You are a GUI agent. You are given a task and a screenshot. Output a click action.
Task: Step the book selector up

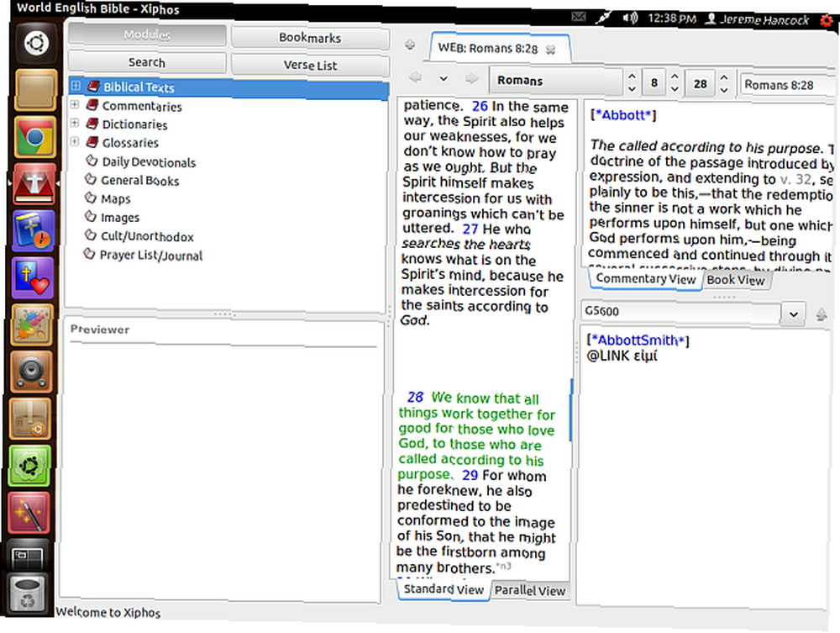pos(632,76)
